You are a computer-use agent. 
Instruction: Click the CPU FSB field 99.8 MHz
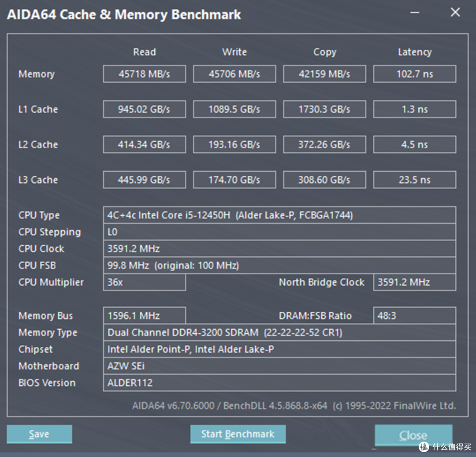coord(279,265)
